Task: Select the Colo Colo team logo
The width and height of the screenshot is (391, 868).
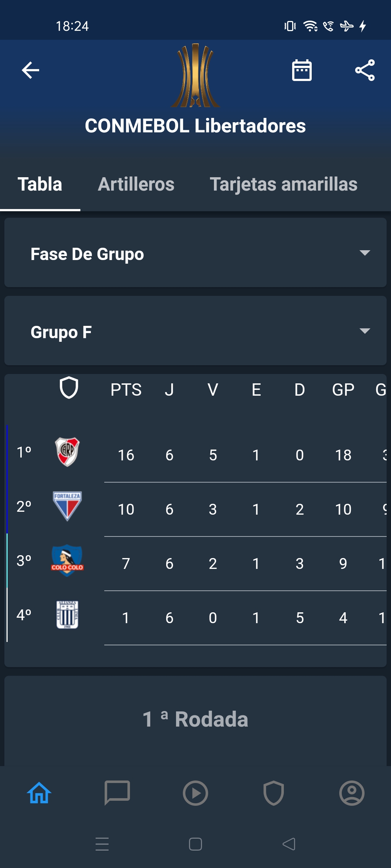Action: click(x=67, y=561)
